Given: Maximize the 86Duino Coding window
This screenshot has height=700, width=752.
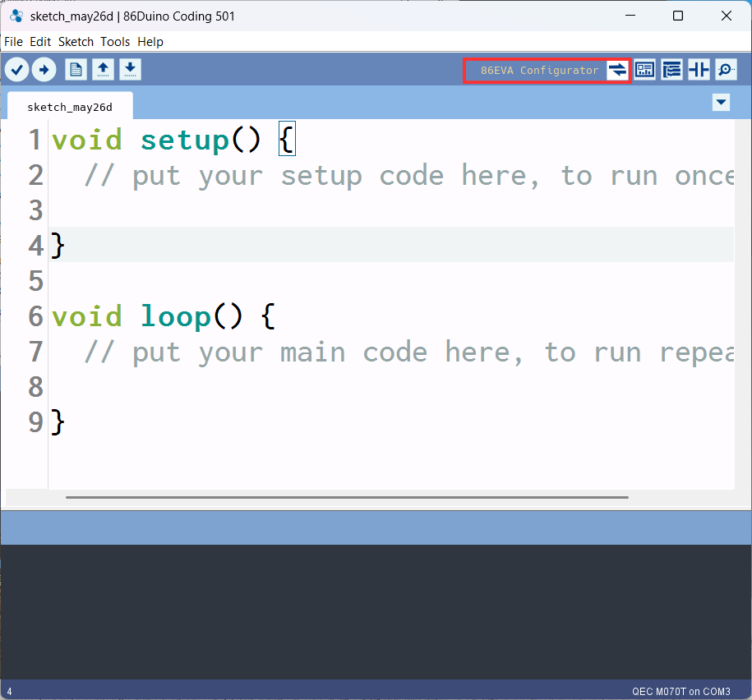Looking at the screenshot, I should [x=678, y=16].
